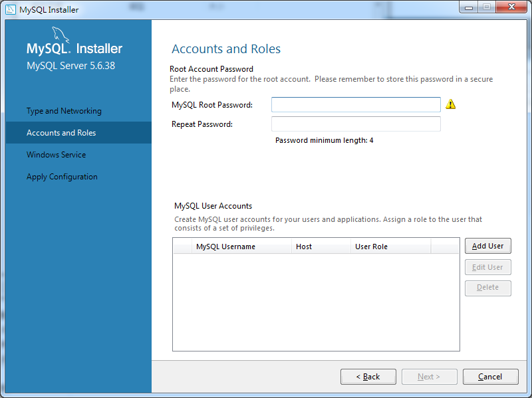Screen dimensions: 532x398
Task: Click the MySQL Installer title bar icon
Action: 11,9
